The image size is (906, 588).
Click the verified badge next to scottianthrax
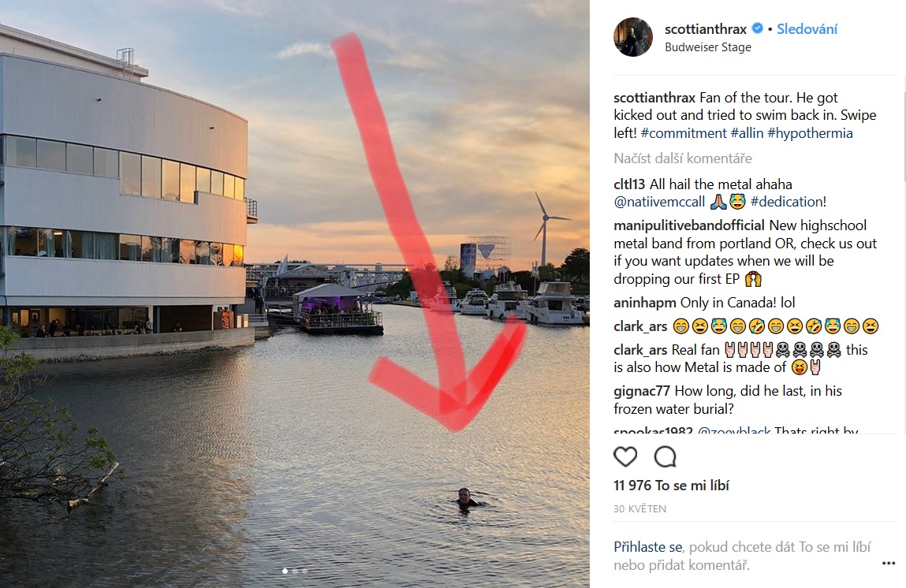[757, 29]
